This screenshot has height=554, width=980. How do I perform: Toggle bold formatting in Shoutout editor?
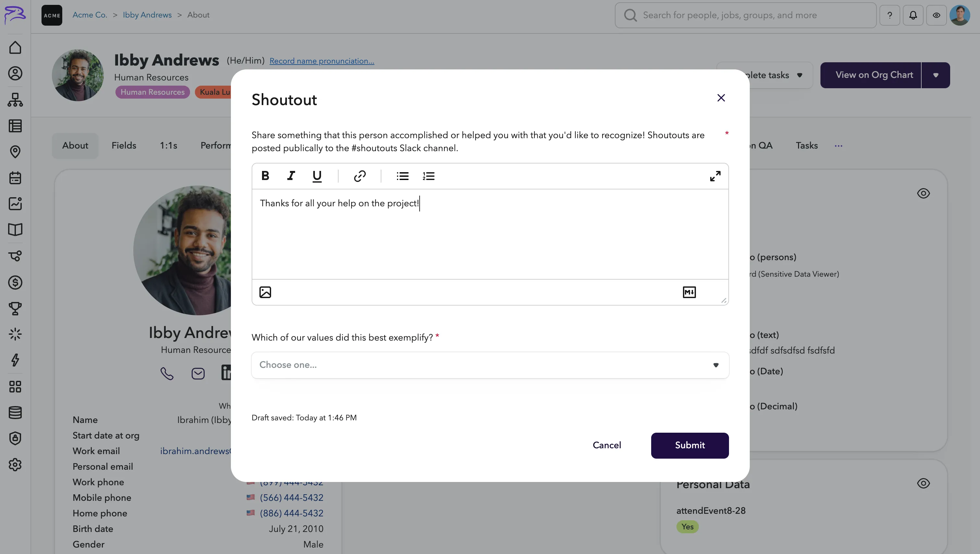[x=265, y=176]
